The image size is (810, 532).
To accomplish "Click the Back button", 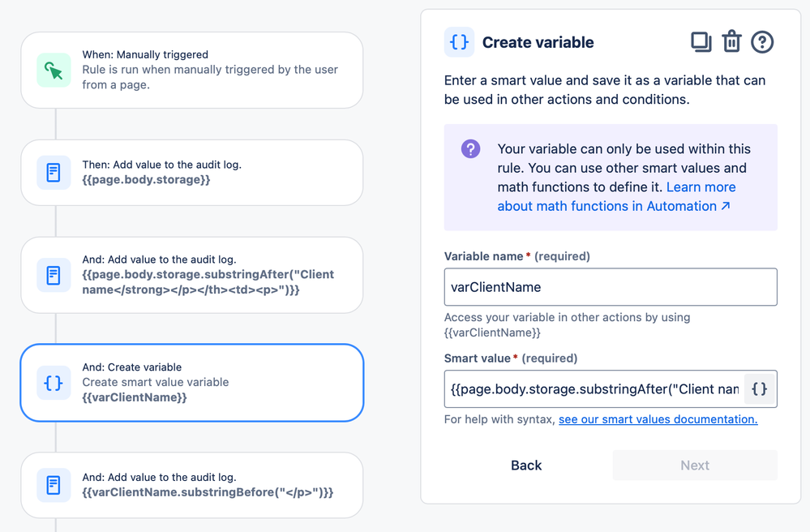I will 525,466.
